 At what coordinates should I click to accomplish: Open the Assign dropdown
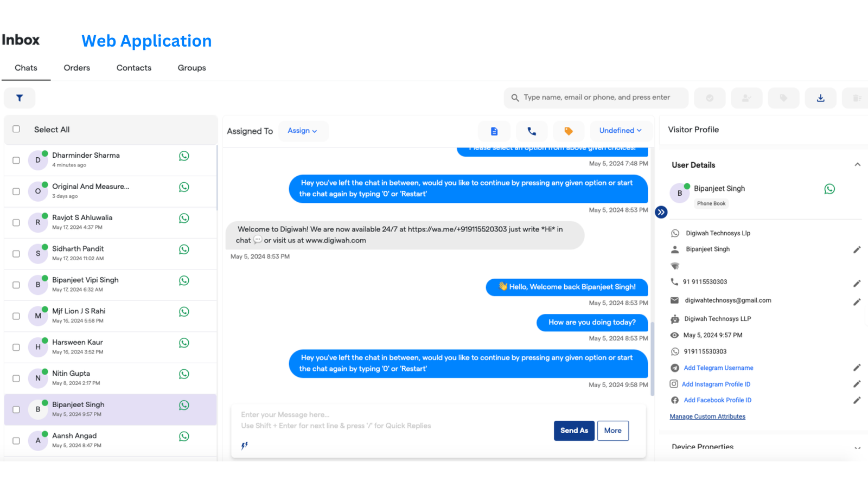point(302,131)
